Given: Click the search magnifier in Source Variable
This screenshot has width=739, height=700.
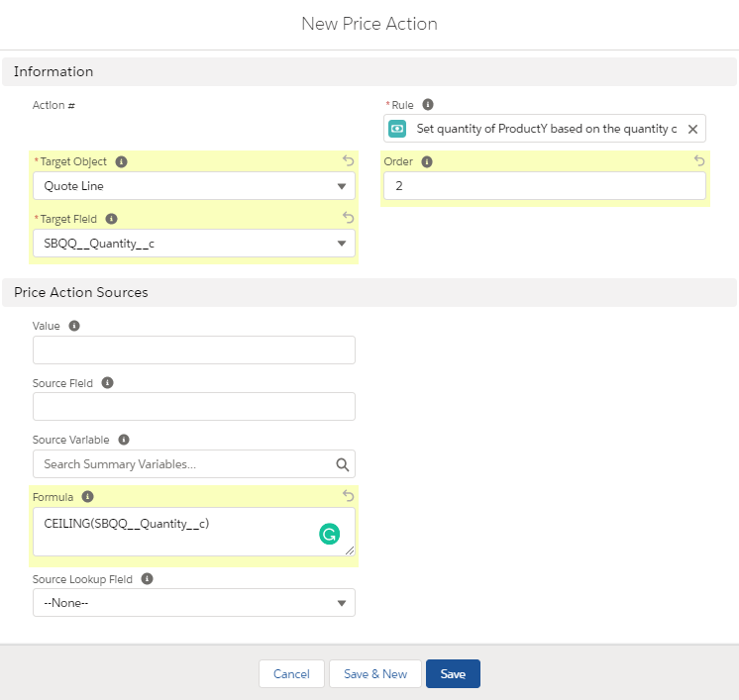Looking at the screenshot, I should [342, 464].
